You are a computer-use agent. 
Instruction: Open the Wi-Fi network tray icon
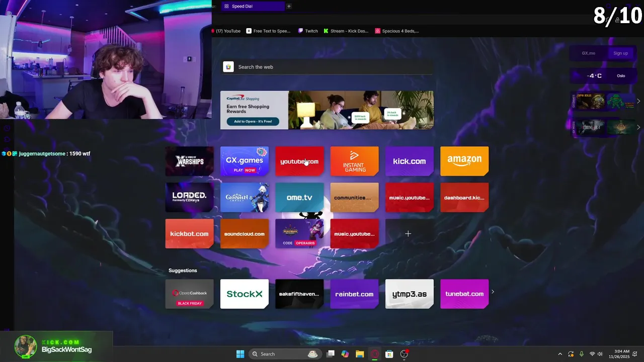pyautogui.click(x=592, y=354)
